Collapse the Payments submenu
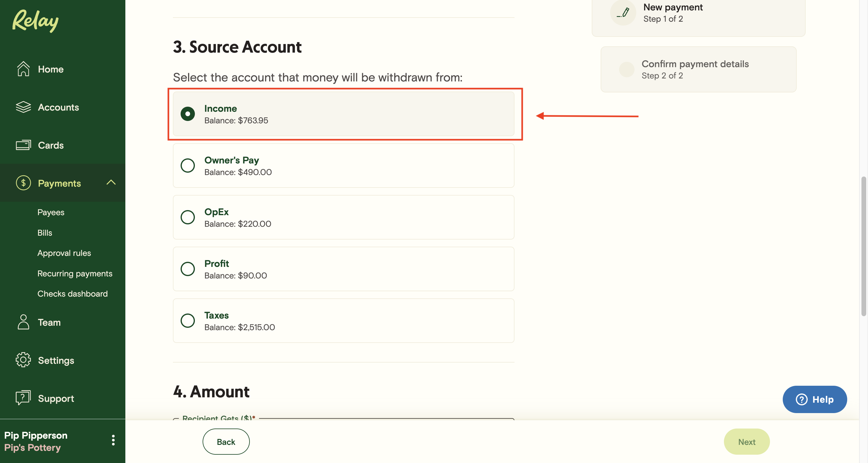 (111, 183)
